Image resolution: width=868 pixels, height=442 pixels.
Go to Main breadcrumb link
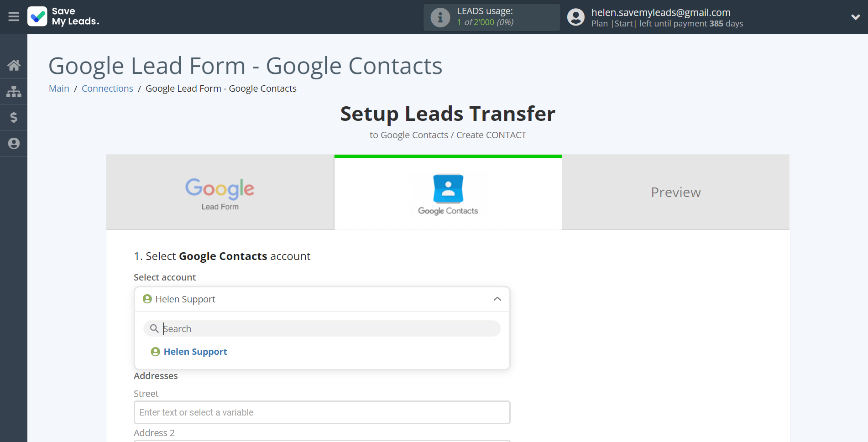[59, 88]
